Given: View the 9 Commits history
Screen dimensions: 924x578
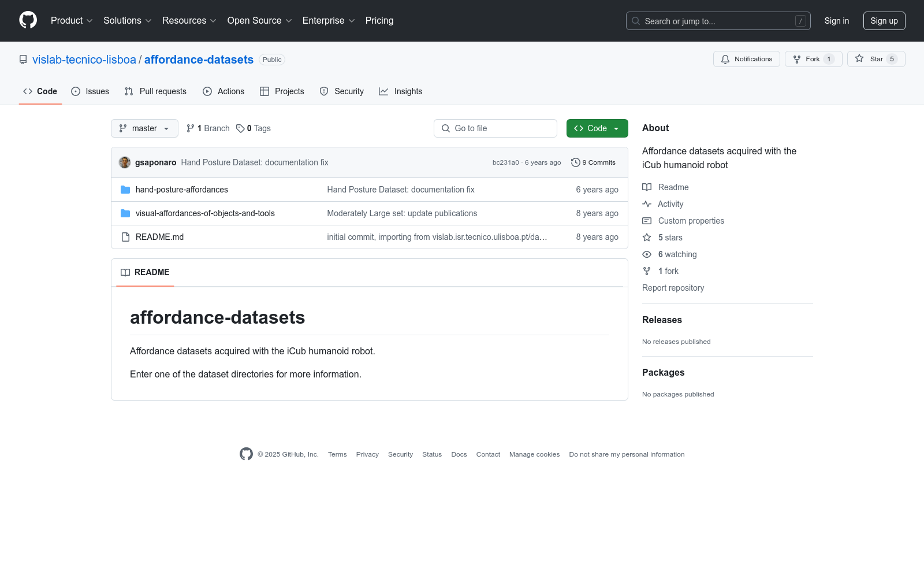Looking at the screenshot, I should [593, 162].
